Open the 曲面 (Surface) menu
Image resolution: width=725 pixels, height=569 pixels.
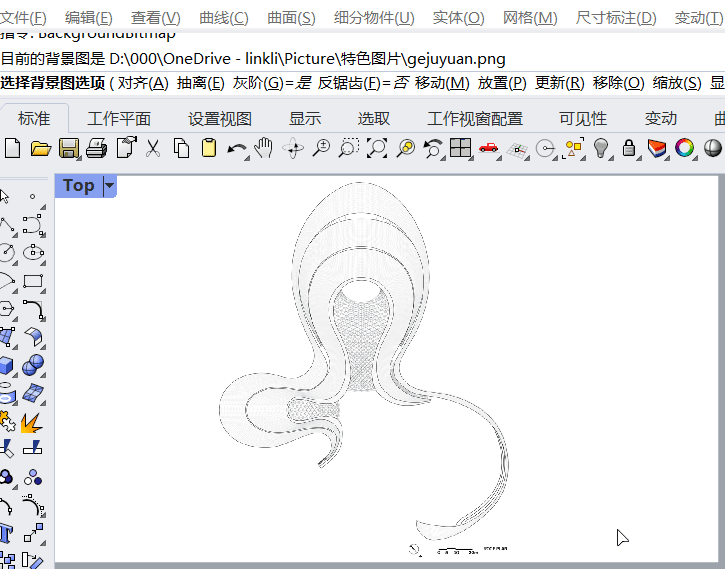(x=291, y=18)
